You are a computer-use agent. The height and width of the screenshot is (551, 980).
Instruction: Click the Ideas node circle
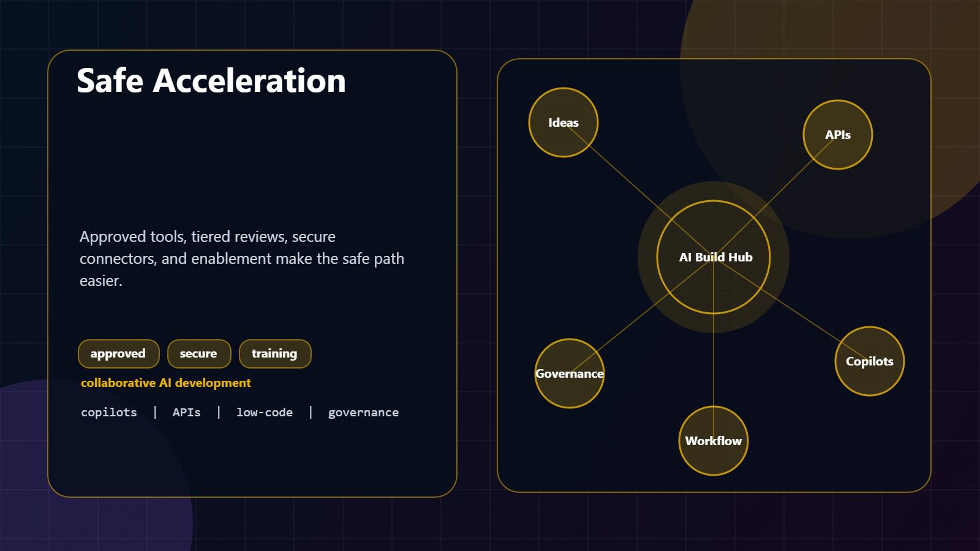(563, 122)
